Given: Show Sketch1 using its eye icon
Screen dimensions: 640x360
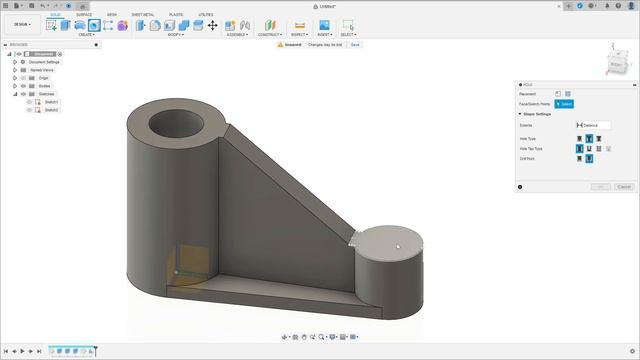Looking at the screenshot, I should coord(29,102).
